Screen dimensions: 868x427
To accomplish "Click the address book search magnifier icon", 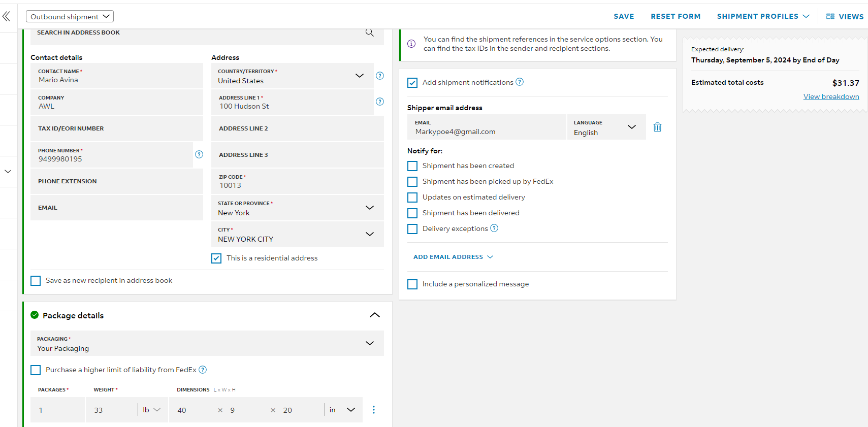I will tap(369, 32).
